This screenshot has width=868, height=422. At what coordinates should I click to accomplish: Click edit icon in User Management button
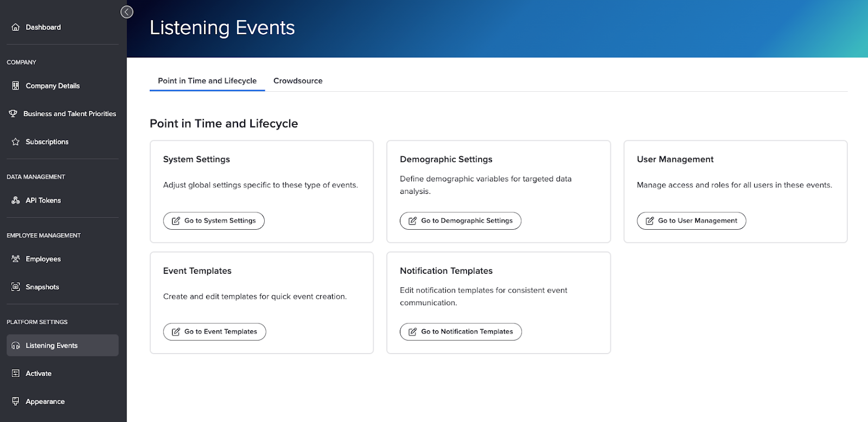pos(649,221)
